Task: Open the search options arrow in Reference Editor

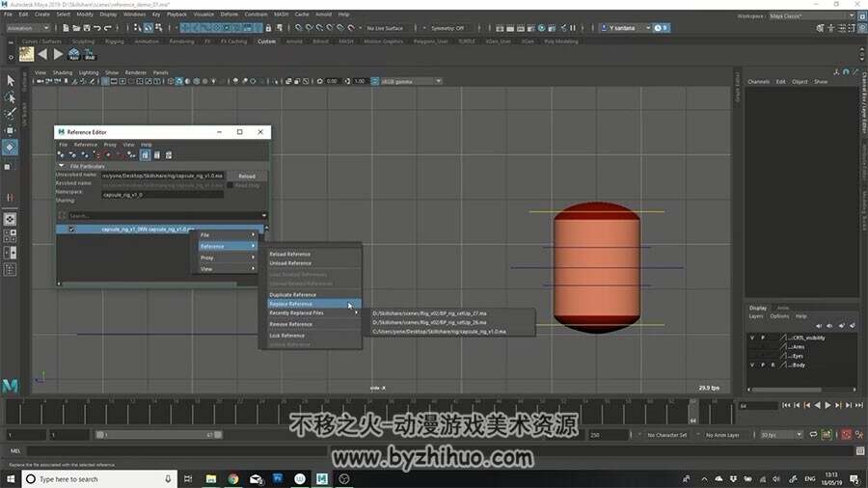Action: point(264,216)
